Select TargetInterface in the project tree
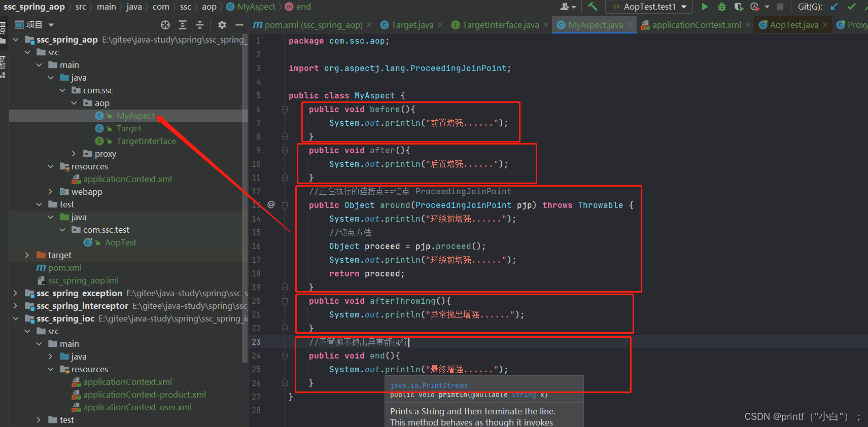Image resolution: width=868 pixels, height=427 pixels. coord(146,141)
